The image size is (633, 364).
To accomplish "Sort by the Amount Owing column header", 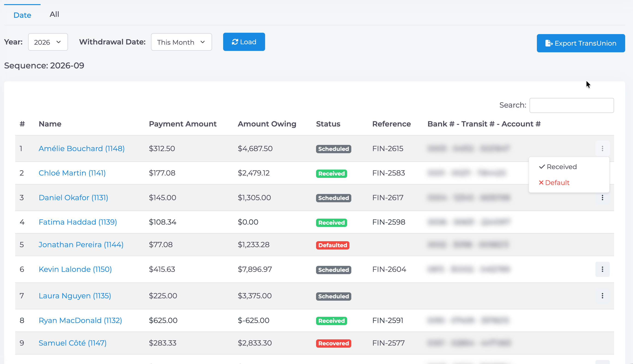I will pos(267,124).
